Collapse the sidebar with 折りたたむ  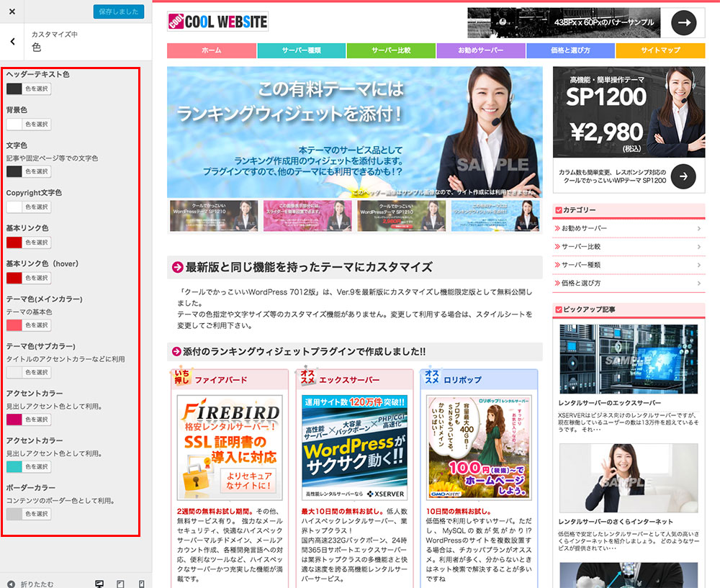point(30,584)
